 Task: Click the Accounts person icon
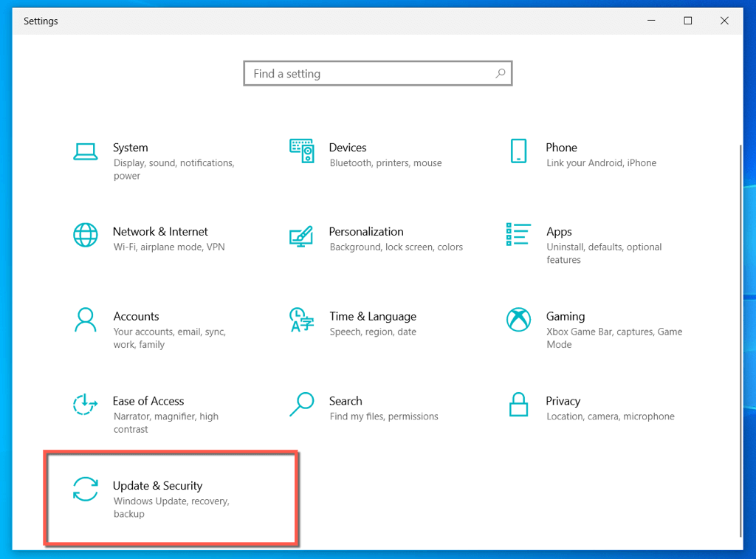pyautogui.click(x=86, y=320)
